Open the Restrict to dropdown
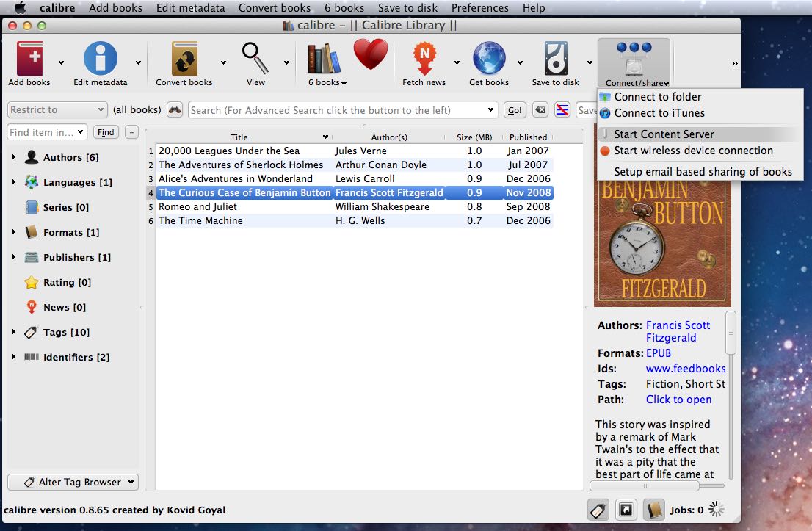 57,110
